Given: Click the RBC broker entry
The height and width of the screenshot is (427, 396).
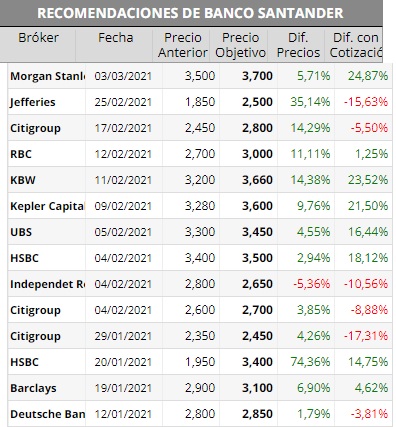Looking at the screenshot, I should 21,154.
